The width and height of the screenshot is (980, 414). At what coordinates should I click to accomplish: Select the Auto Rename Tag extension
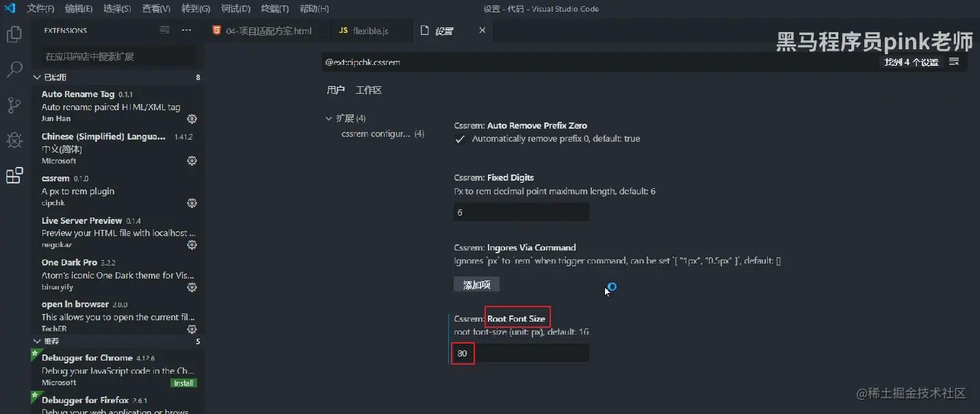click(x=118, y=106)
